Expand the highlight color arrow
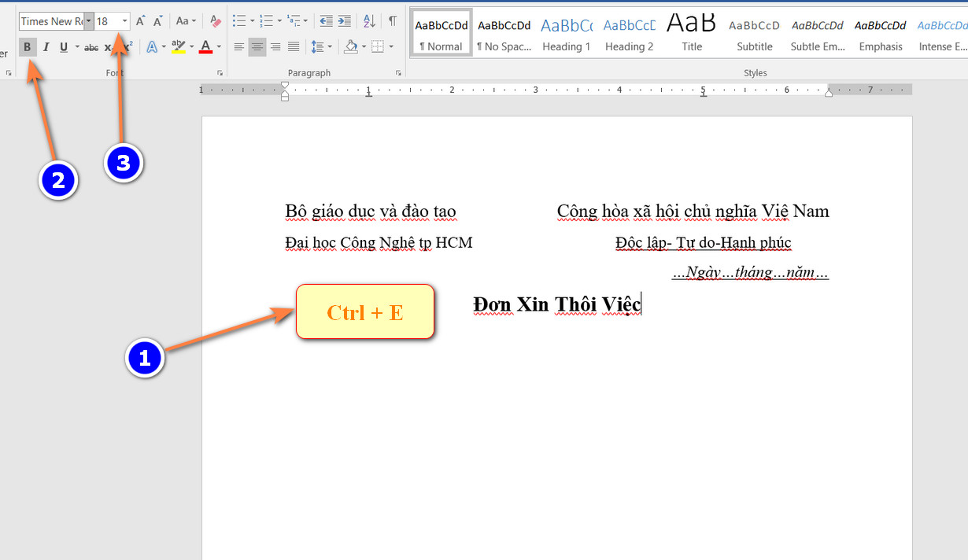Viewport: 968px width, 560px height. tap(192, 47)
